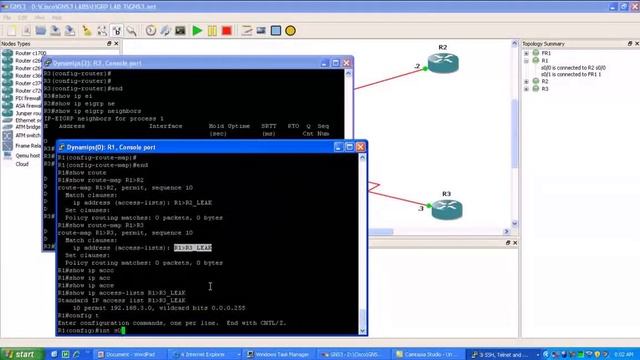
Task: Click R1 console scrollbar up arrow
Action: pyautogui.click(x=362, y=158)
